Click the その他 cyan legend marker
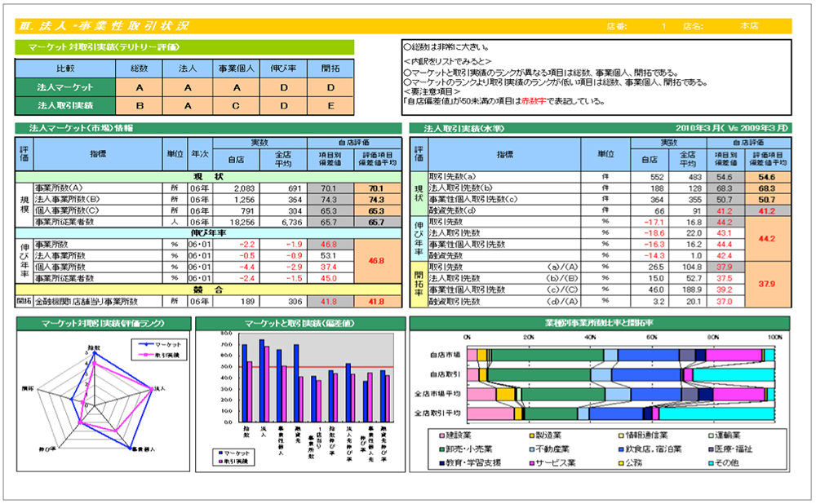816x504 pixels. [x=709, y=462]
